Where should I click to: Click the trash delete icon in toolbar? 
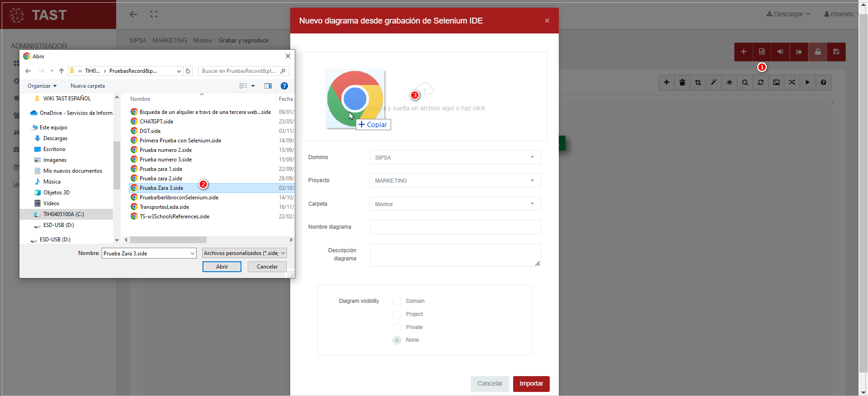pos(682,82)
